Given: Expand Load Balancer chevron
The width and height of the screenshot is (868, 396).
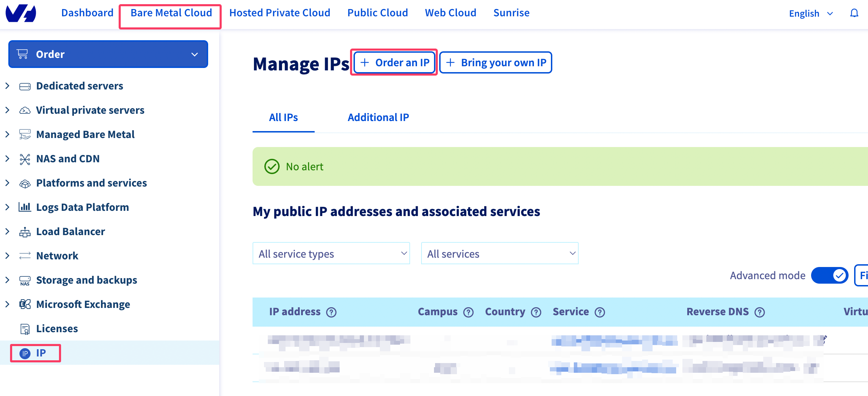Looking at the screenshot, I should [7, 231].
